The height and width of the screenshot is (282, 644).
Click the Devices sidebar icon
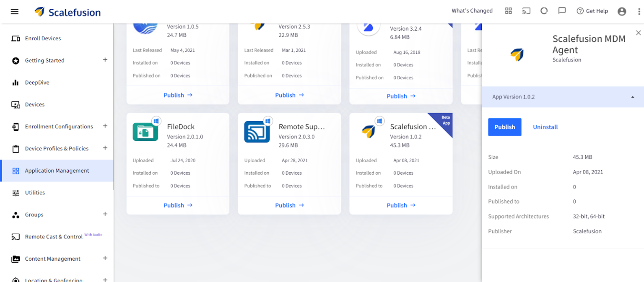point(15,104)
